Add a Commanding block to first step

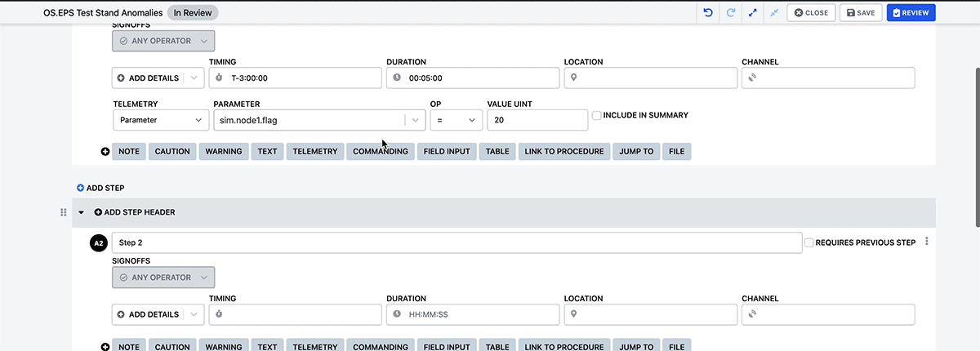tap(381, 152)
